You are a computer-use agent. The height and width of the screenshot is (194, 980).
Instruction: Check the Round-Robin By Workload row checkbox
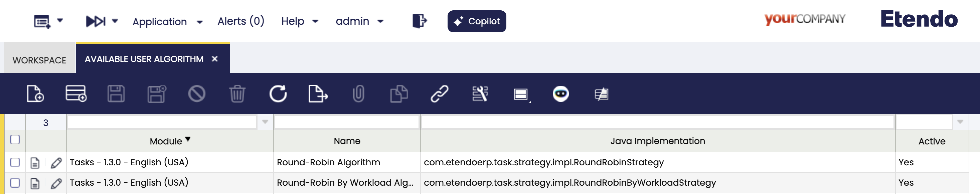pyautogui.click(x=15, y=183)
